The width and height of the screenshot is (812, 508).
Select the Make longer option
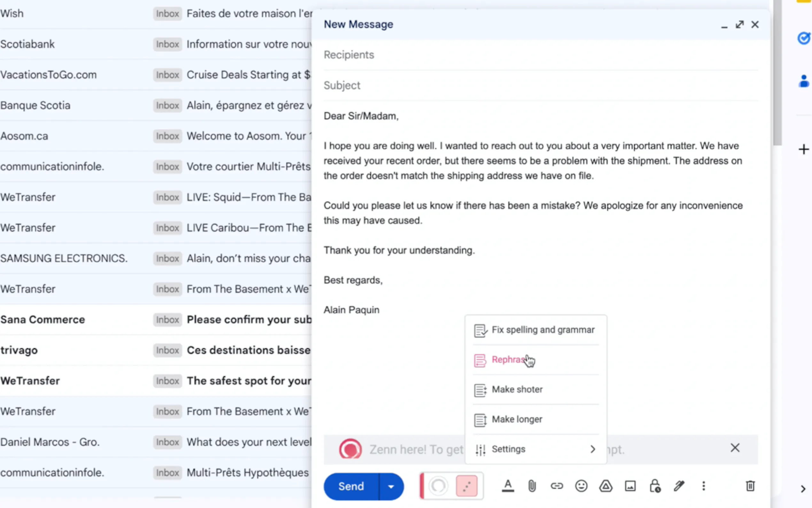pos(517,419)
